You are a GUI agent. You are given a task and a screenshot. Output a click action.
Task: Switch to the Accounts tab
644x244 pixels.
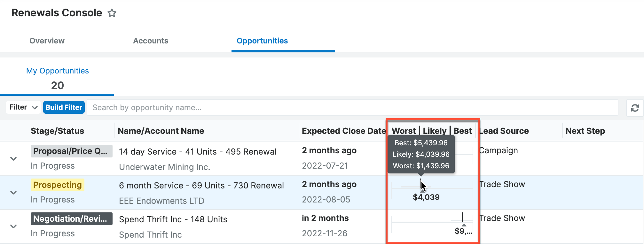pos(151,41)
